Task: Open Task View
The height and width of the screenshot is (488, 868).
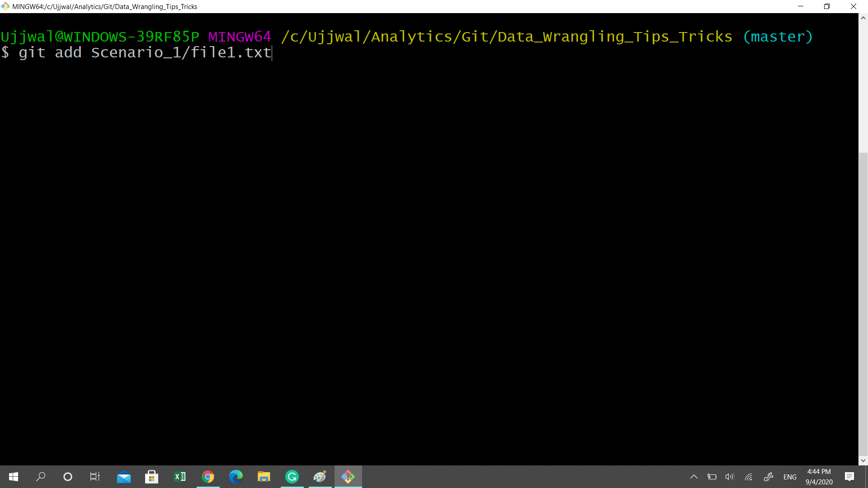Action: click(x=95, y=477)
